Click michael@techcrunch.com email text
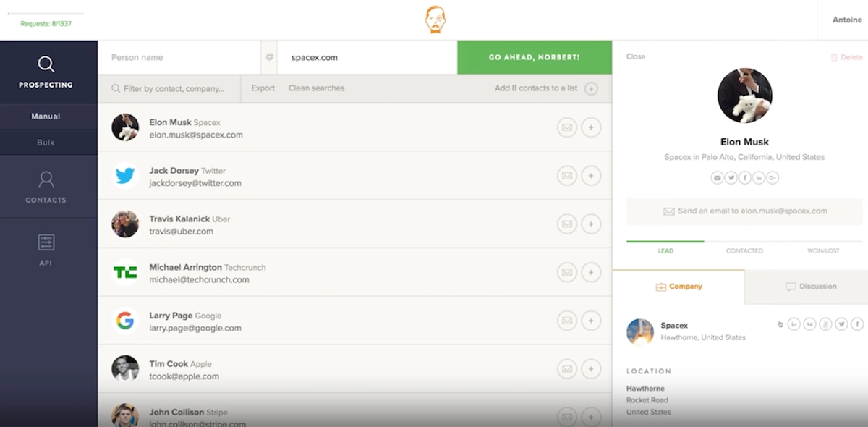Viewport: 868px width, 427px height. pyautogui.click(x=199, y=279)
